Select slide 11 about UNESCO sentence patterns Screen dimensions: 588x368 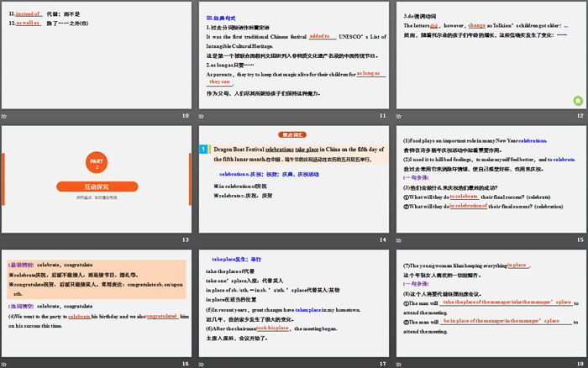coord(293,54)
